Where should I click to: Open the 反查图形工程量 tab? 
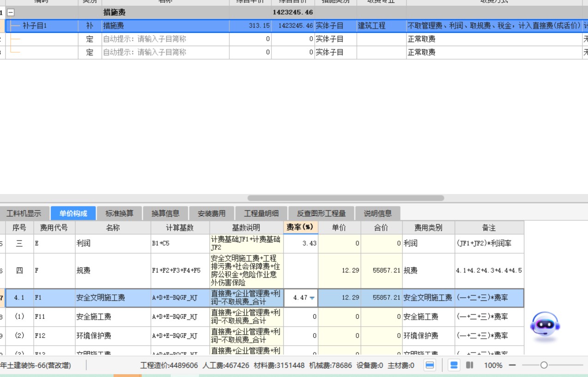click(x=321, y=213)
